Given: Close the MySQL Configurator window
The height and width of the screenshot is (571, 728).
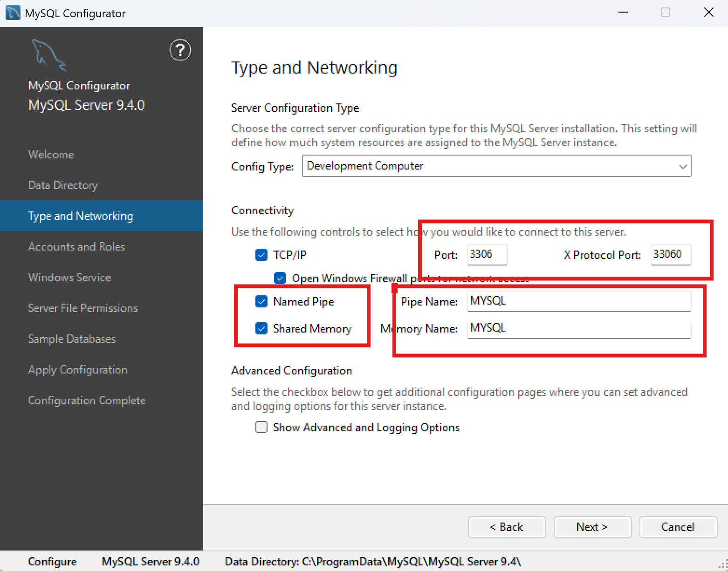Looking at the screenshot, I should click(x=708, y=13).
